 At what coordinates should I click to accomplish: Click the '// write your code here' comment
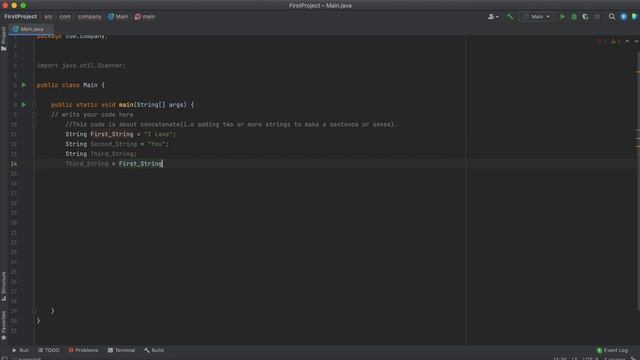92,115
